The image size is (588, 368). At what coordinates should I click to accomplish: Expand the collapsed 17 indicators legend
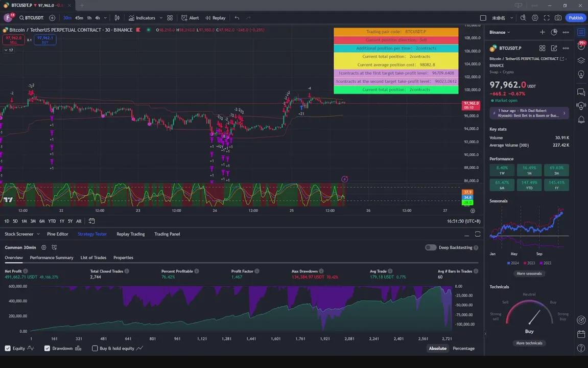click(9, 50)
